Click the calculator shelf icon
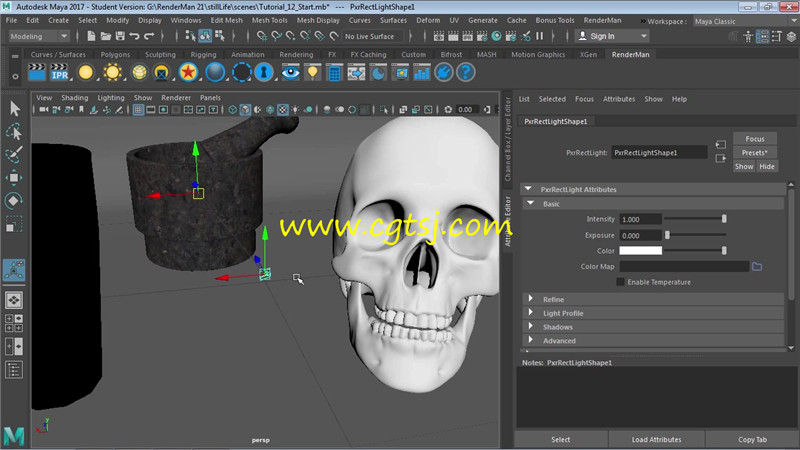The height and width of the screenshot is (450, 800). point(334,72)
